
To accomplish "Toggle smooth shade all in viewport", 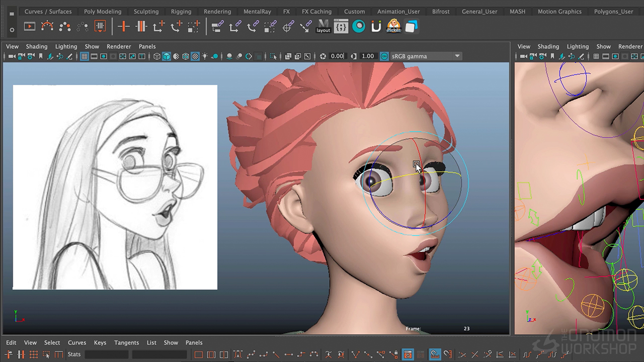I will coord(166,56).
